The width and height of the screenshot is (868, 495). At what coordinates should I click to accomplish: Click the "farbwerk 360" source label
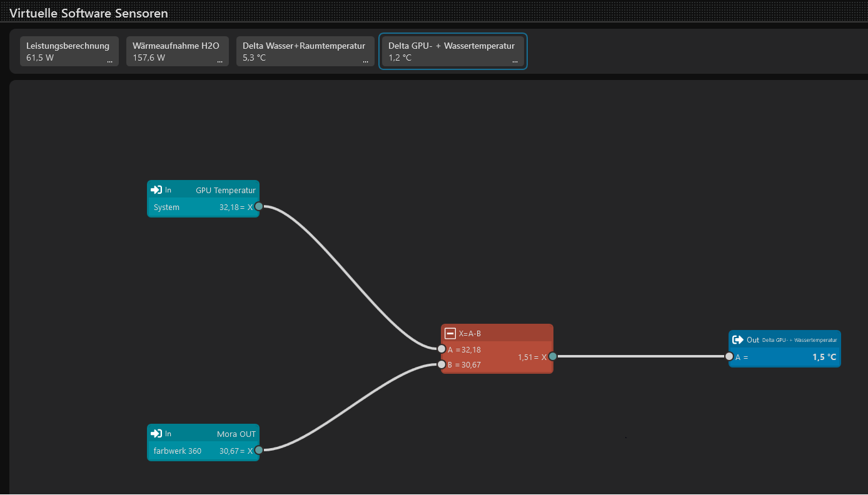click(178, 451)
